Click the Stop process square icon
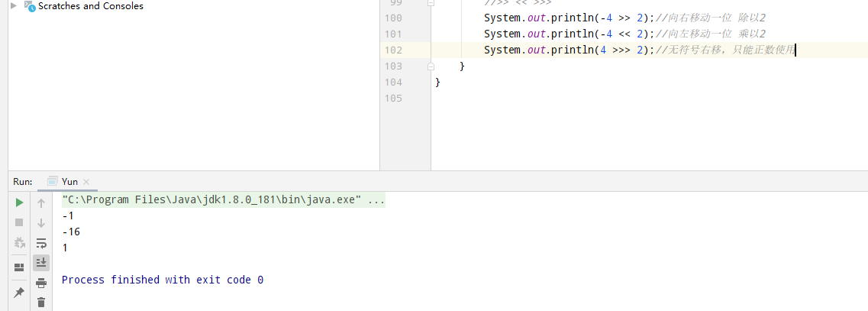Image resolution: width=868 pixels, height=311 pixels. [19, 222]
